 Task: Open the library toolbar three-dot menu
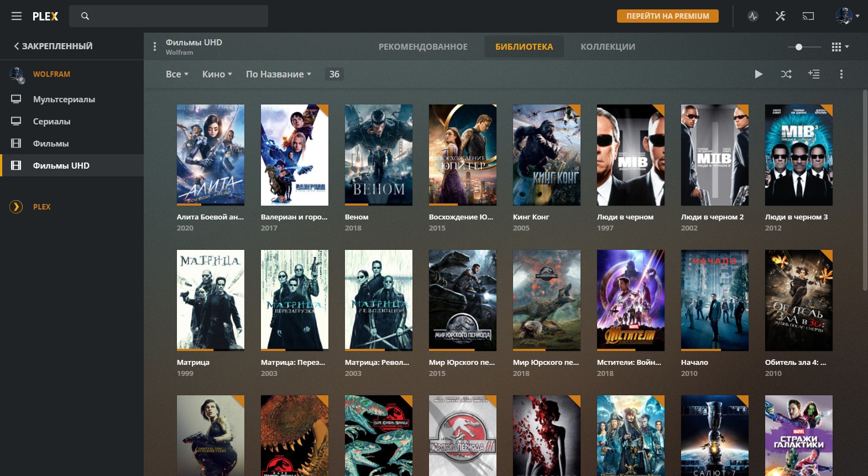pos(841,74)
